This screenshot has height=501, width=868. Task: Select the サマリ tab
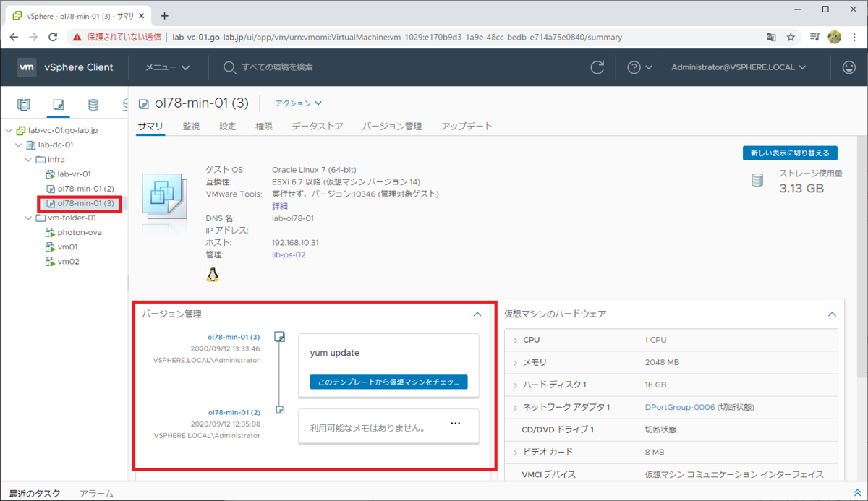pyautogui.click(x=150, y=126)
